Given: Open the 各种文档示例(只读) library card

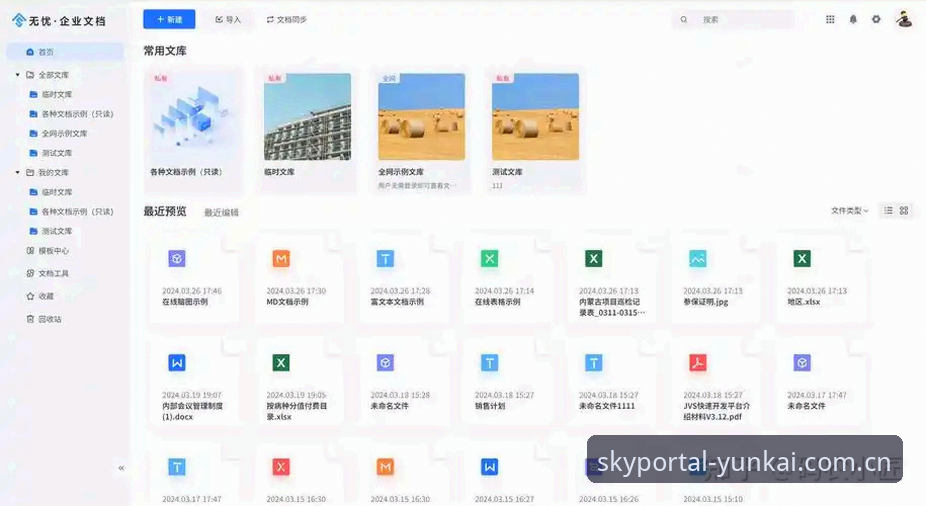Looking at the screenshot, I should click(x=193, y=130).
